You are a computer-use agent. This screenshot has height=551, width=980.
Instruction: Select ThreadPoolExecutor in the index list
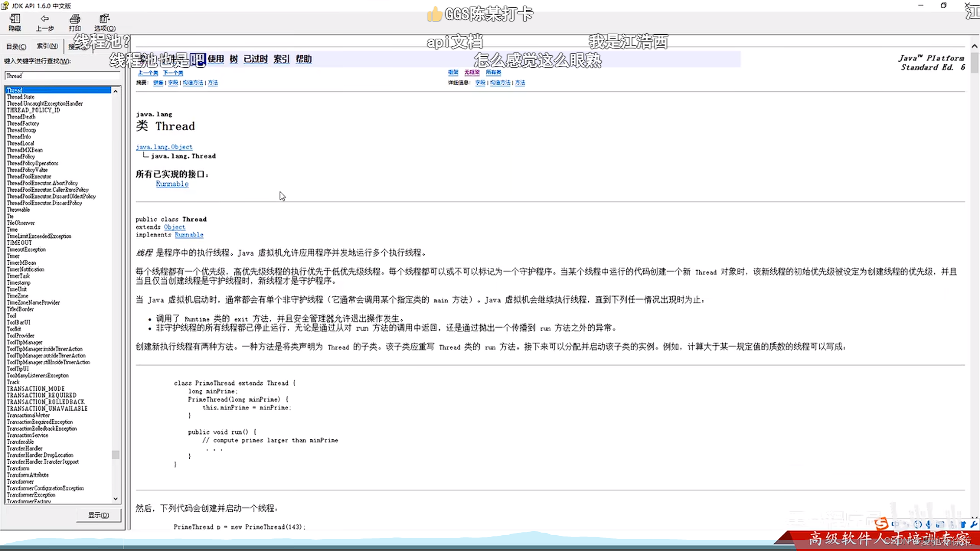coord(29,177)
